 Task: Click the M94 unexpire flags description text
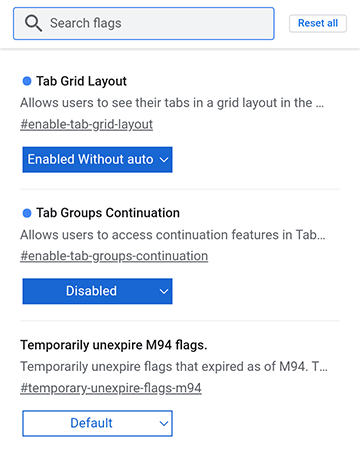174,367
